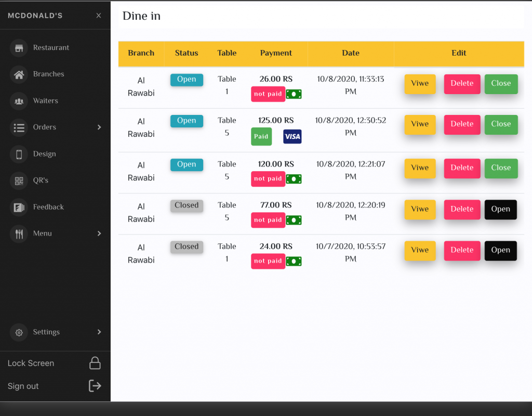Screen dimensions: 532x416
Task: Click the Lock Screen label
Action: tap(31, 363)
